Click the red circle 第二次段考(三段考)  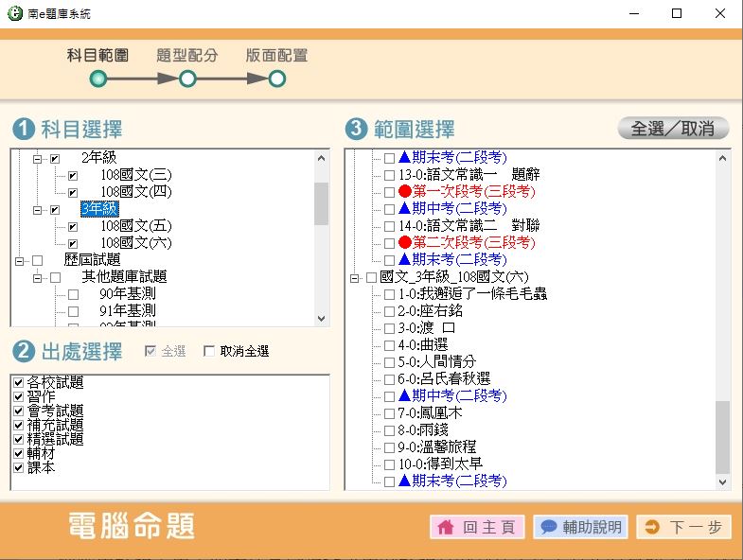(x=405, y=243)
